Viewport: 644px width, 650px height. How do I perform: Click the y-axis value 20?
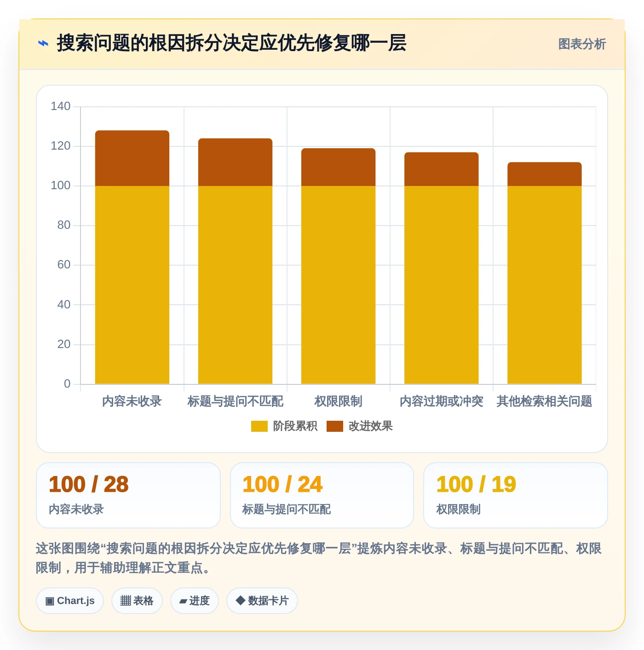tap(63, 344)
